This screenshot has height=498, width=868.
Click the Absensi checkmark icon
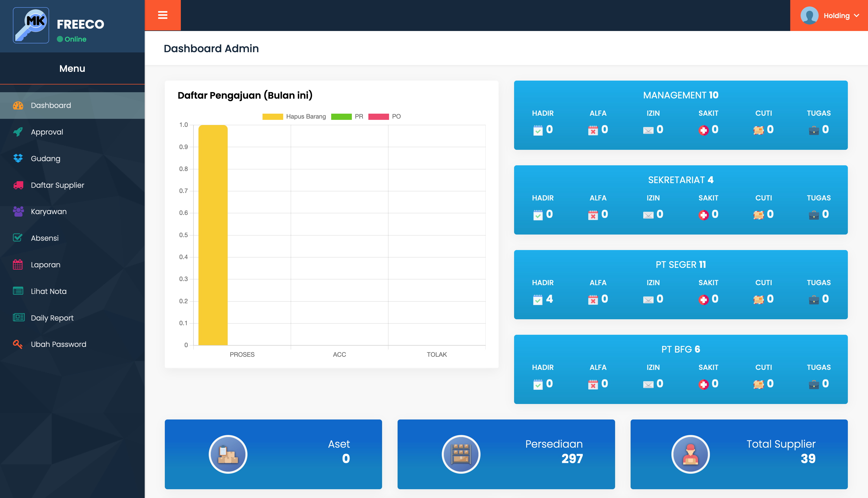[18, 238]
